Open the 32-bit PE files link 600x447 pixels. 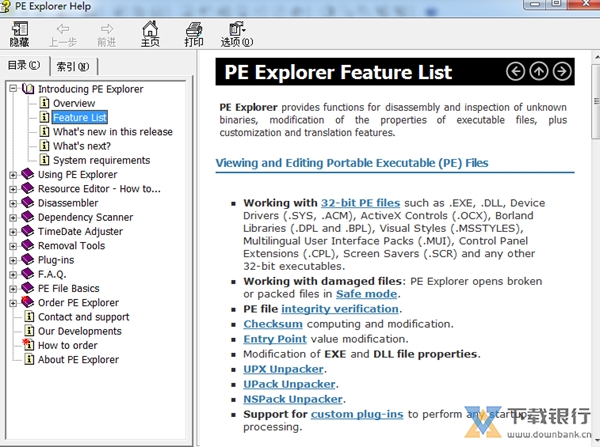point(360,203)
